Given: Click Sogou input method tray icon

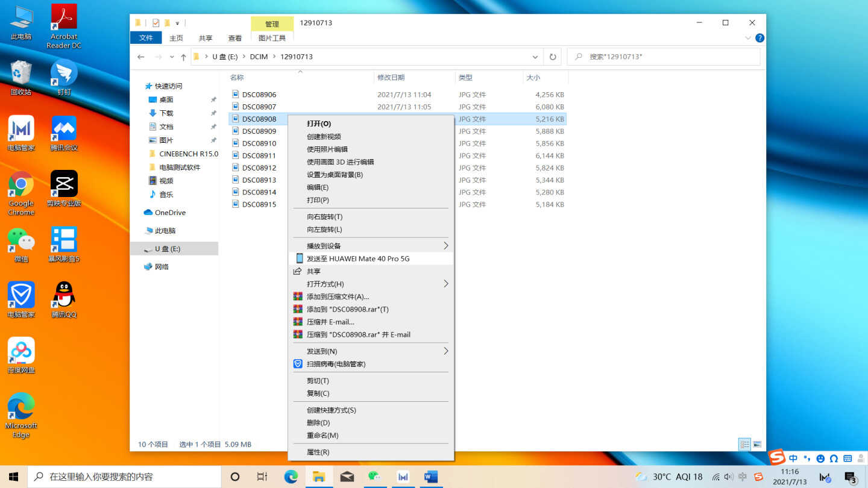Looking at the screenshot, I should tap(758, 477).
